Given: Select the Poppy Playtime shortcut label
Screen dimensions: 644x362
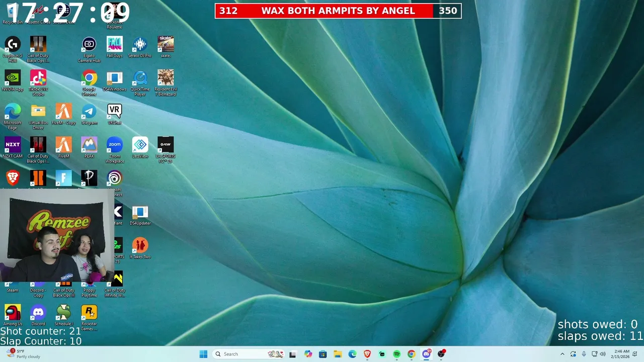Looking at the screenshot, I should [89, 293].
